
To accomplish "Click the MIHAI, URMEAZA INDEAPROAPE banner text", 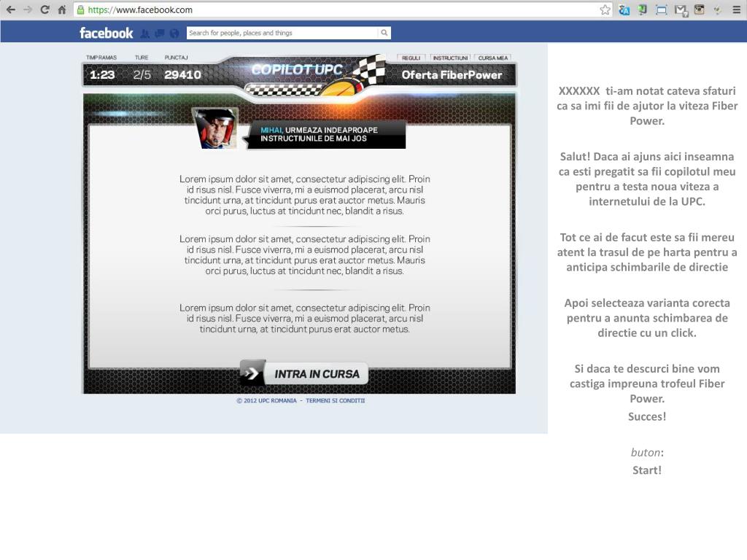I will (x=319, y=134).
